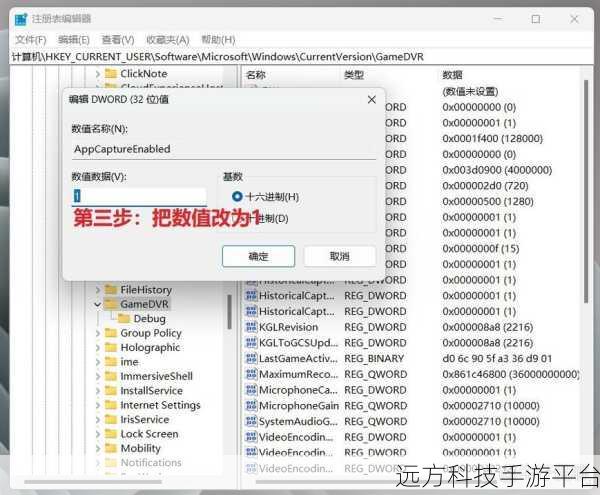600x495 pixels.
Task: Click the KGLToGCSUpd... value icon
Action: pyautogui.click(x=251, y=343)
